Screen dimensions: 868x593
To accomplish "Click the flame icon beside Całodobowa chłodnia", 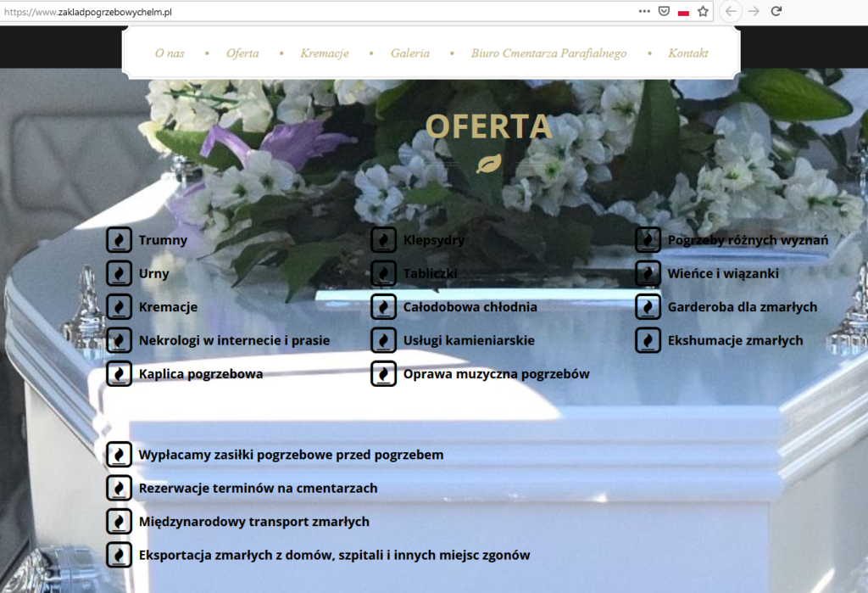I will (384, 307).
